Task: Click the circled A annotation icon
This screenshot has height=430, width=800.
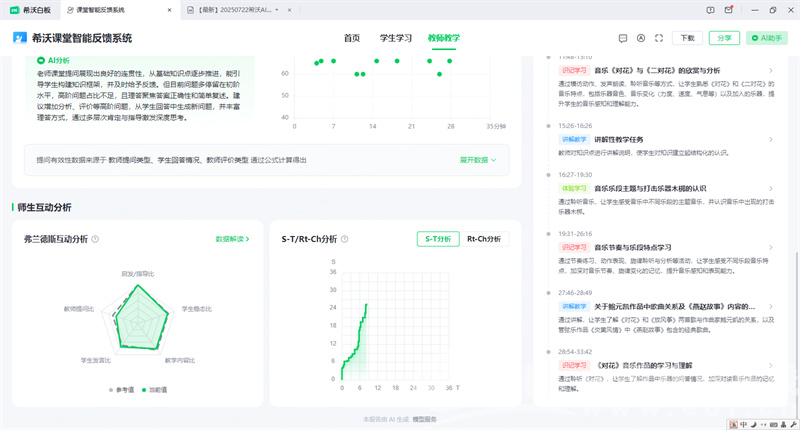Action: (641, 38)
